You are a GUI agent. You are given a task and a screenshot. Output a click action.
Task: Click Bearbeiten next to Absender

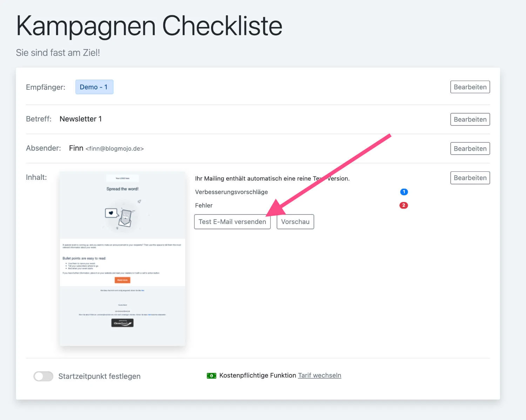[x=470, y=148]
